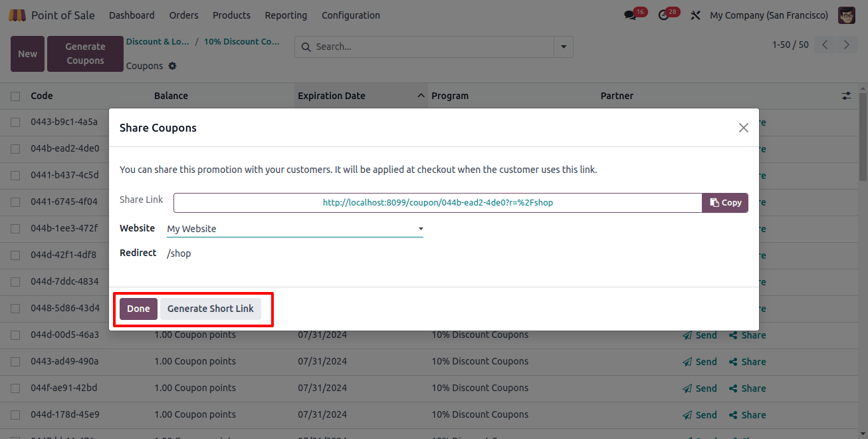Open the Orders menu

click(183, 15)
